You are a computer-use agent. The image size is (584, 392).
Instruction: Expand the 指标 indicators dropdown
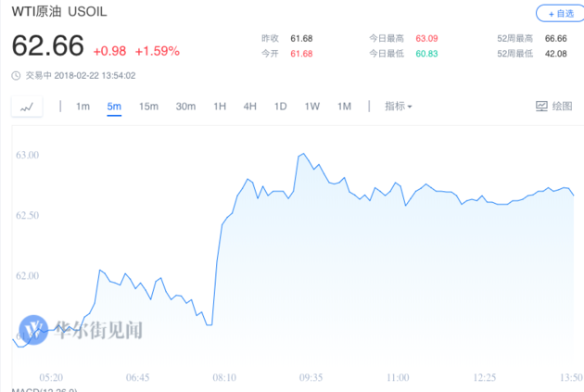[399, 107]
